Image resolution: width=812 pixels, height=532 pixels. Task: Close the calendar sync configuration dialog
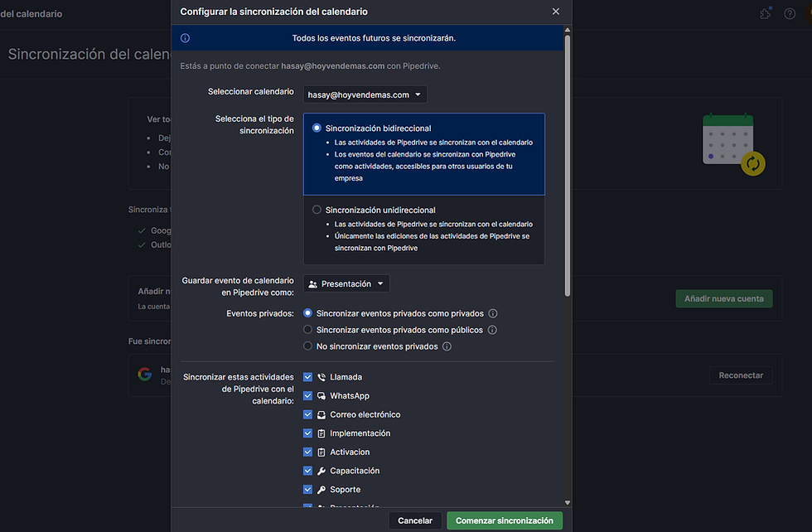click(x=556, y=12)
